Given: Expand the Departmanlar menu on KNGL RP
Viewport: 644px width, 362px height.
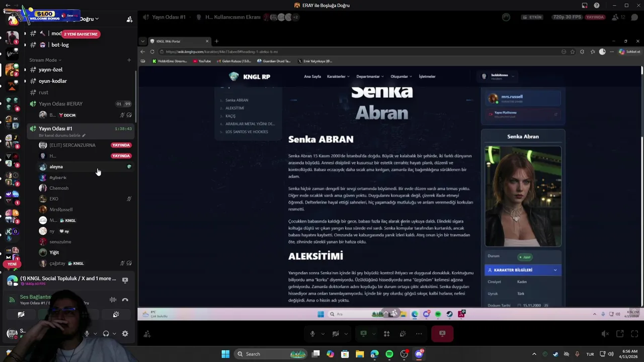Looking at the screenshot, I should coord(370,76).
